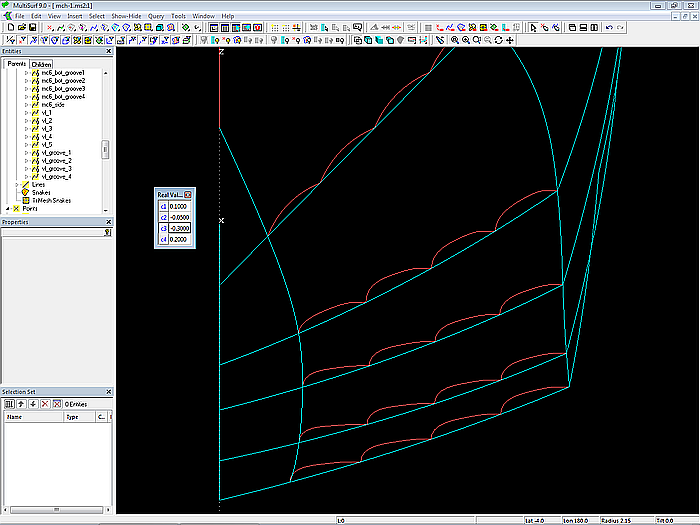Open the Query menu

155,17
